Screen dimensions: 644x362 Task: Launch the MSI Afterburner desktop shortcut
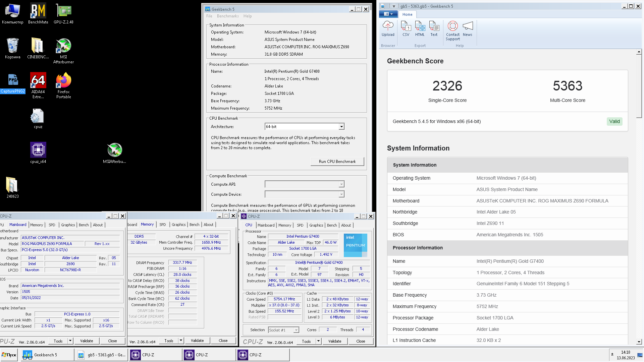pyautogui.click(x=63, y=51)
